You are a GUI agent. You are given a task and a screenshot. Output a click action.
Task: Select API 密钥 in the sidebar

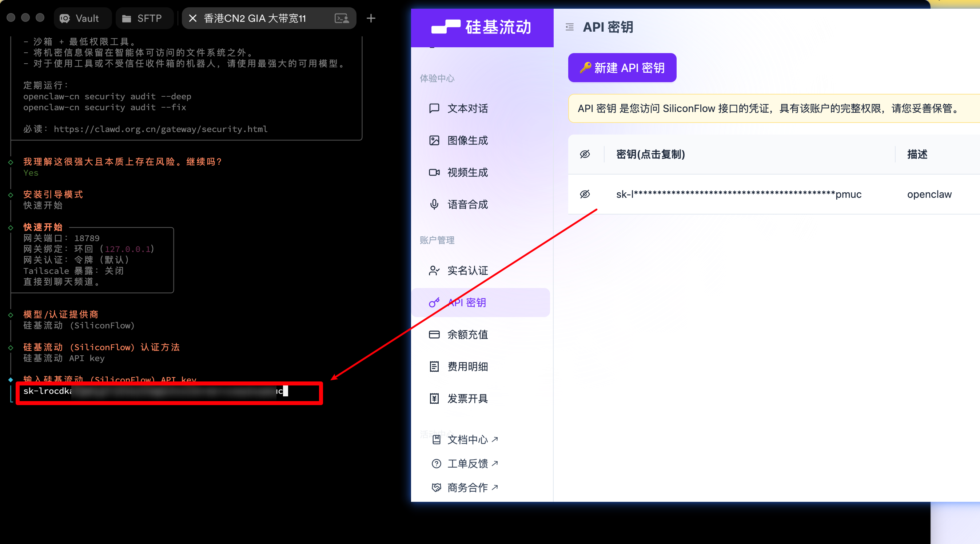[x=466, y=303]
